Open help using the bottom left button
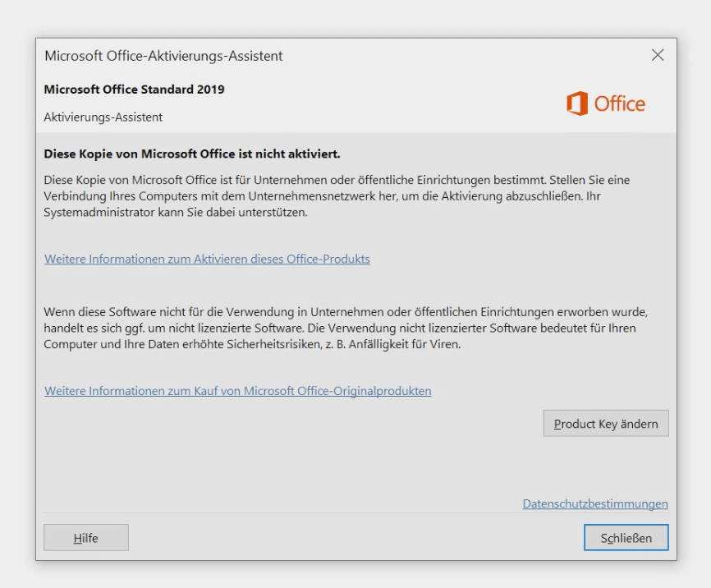 (x=85, y=537)
